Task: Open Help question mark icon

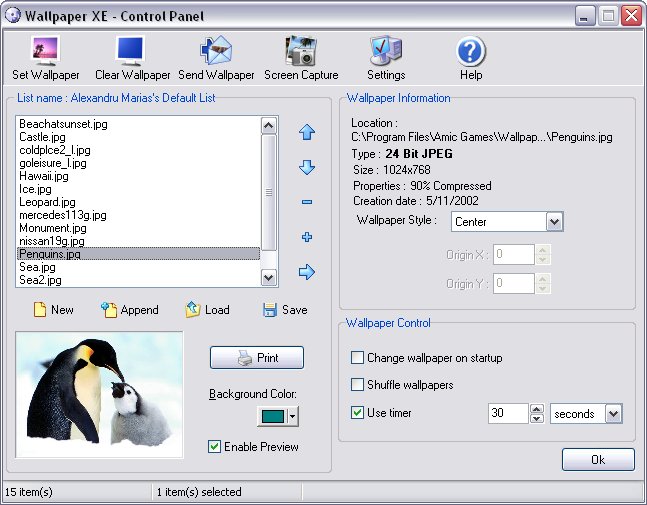Action: (471, 51)
